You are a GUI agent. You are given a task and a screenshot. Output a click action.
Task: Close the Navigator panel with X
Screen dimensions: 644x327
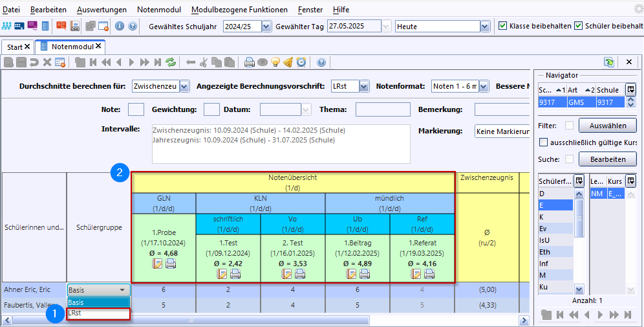pos(628,62)
